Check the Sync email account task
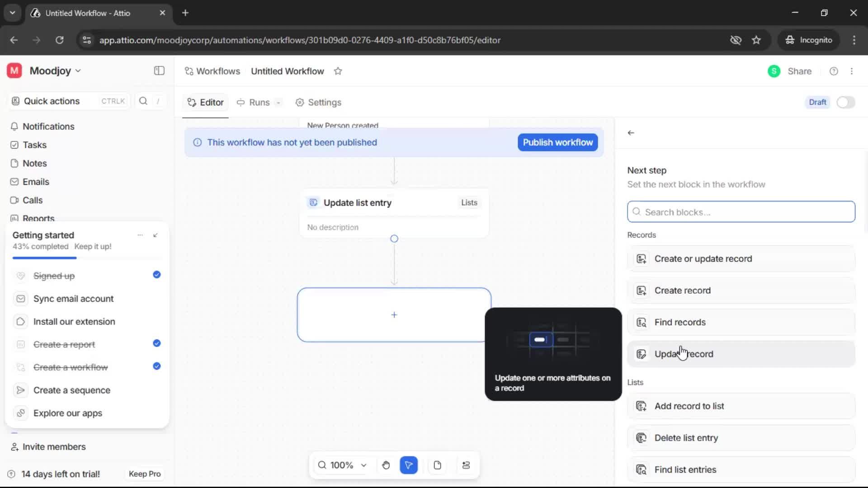This screenshot has height=488, width=868. coord(73,299)
